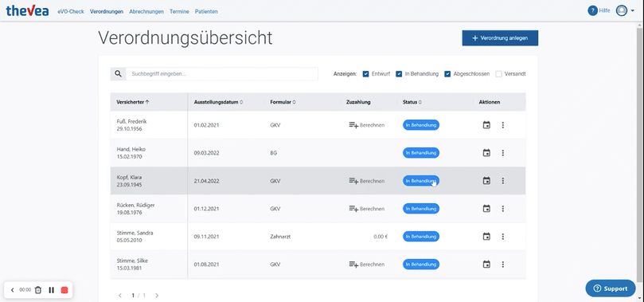Click the 0,00 € Zuzahlung value
The height and width of the screenshot is (302, 644).
[381, 237]
